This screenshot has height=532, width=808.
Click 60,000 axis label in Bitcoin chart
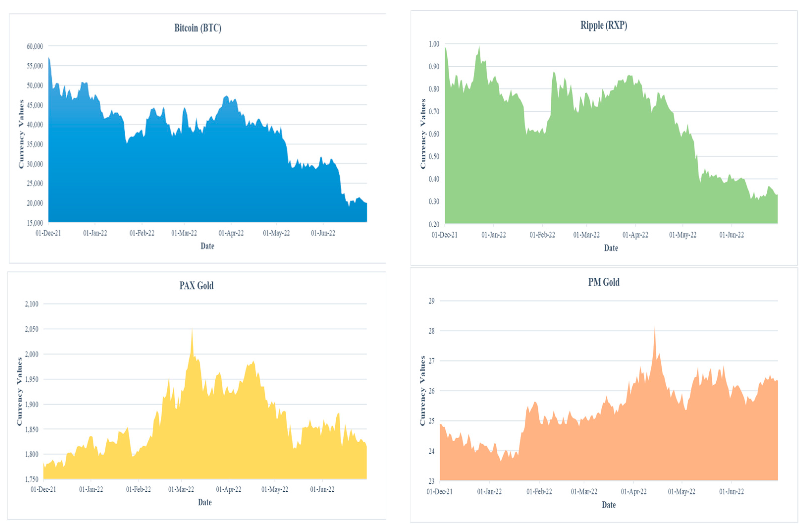pyautogui.click(x=35, y=46)
